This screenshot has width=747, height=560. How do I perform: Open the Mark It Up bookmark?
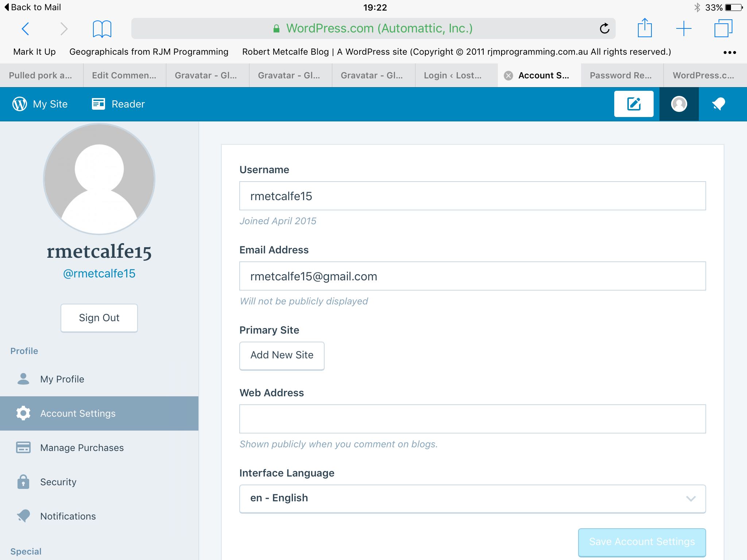tap(35, 52)
